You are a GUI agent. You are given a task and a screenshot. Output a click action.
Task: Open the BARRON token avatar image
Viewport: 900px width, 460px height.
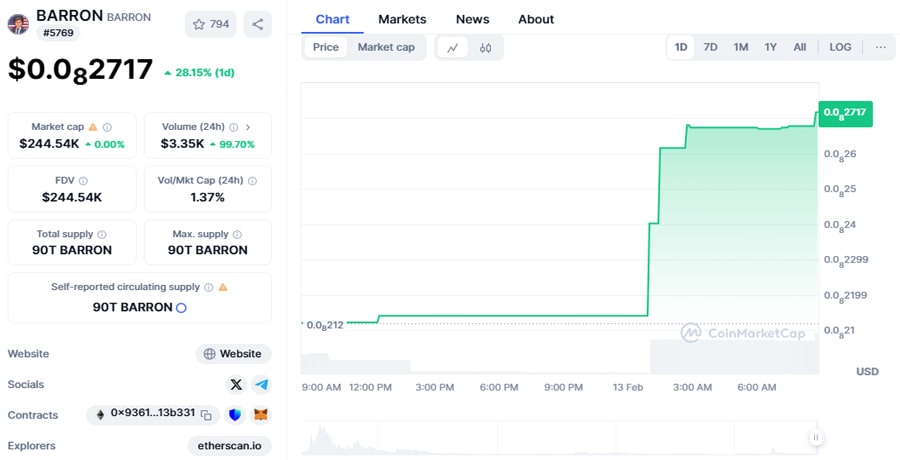coord(18,24)
